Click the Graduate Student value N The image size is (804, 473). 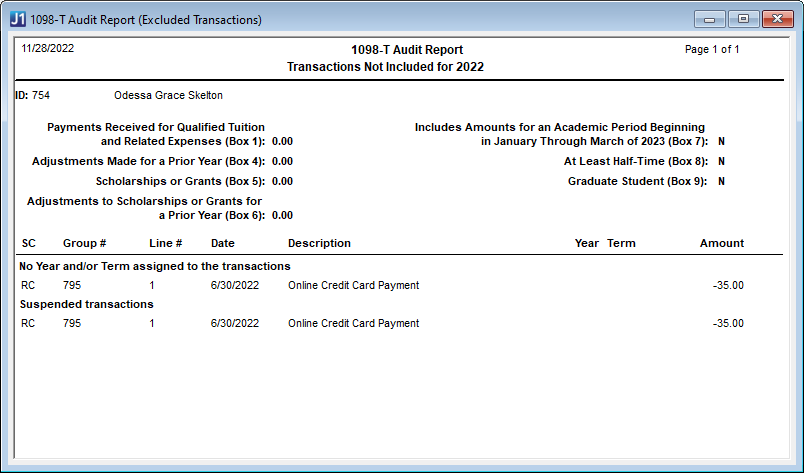click(721, 182)
